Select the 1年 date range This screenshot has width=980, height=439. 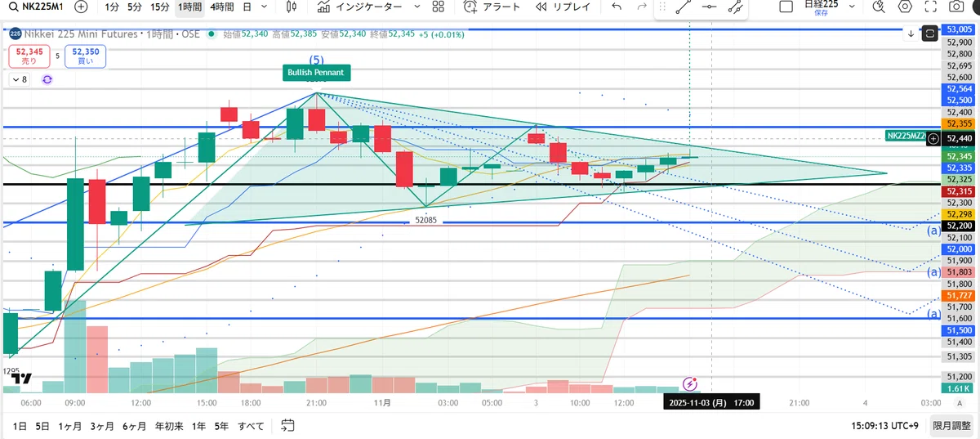pyautogui.click(x=198, y=426)
